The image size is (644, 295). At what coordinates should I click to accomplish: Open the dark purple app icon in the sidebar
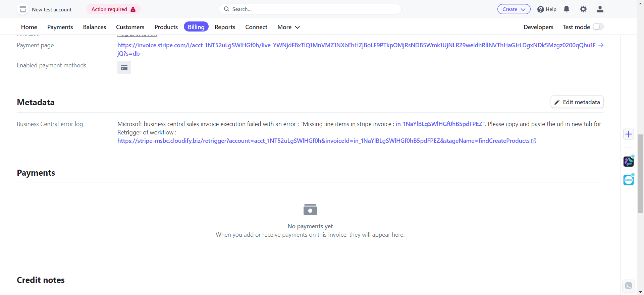629,162
